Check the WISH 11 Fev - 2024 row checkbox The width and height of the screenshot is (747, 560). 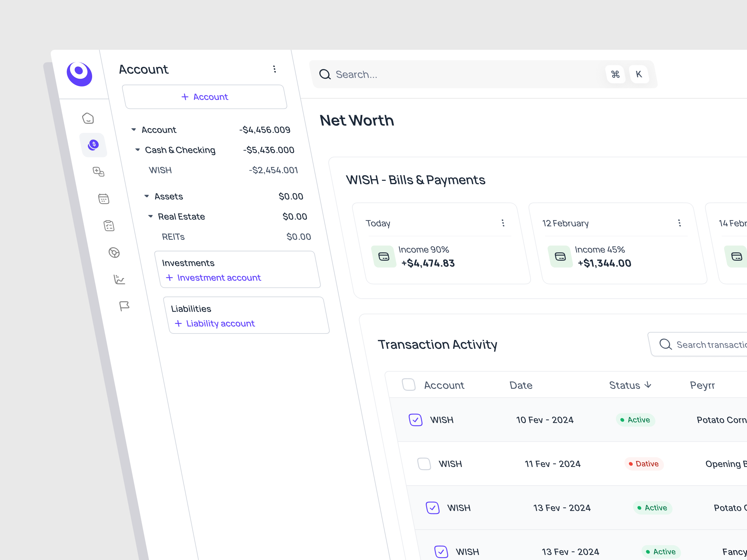tap(424, 464)
